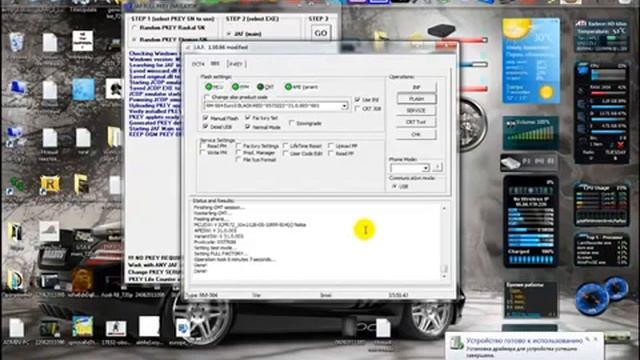Enable Change also product code checkbox
The image size is (640, 360).
click(x=207, y=97)
